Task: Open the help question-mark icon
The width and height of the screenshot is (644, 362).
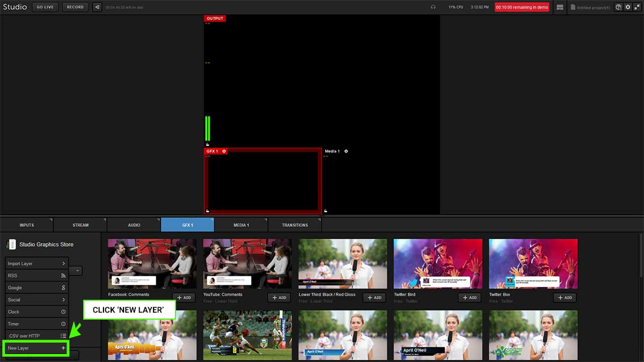Action: pyautogui.click(x=619, y=8)
